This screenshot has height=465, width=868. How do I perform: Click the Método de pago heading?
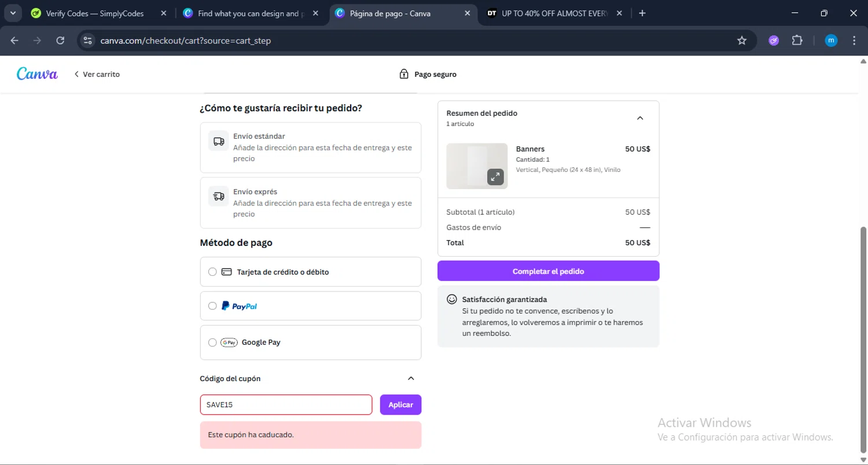tap(236, 243)
